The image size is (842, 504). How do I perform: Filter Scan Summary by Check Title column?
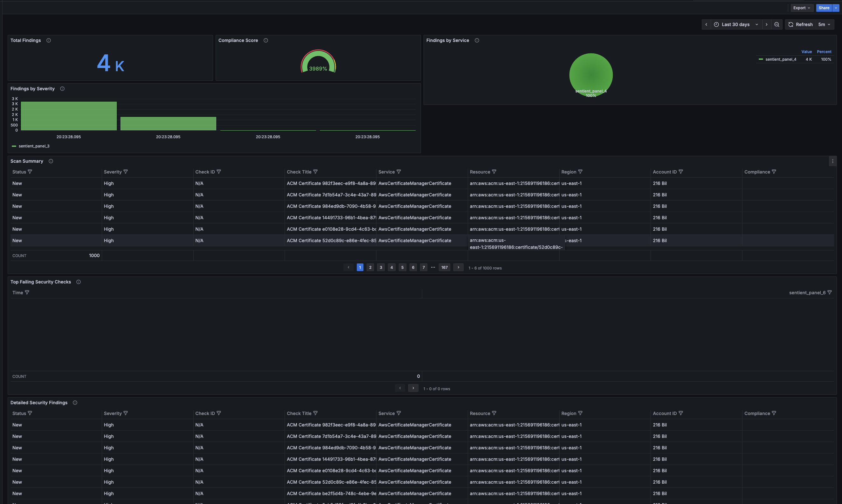pyautogui.click(x=315, y=172)
